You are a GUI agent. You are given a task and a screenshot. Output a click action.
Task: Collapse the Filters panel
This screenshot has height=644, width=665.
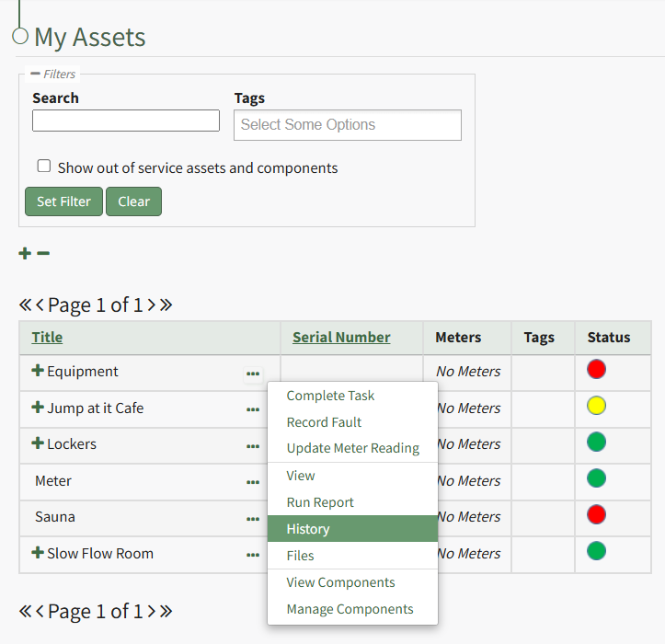[35, 74]
